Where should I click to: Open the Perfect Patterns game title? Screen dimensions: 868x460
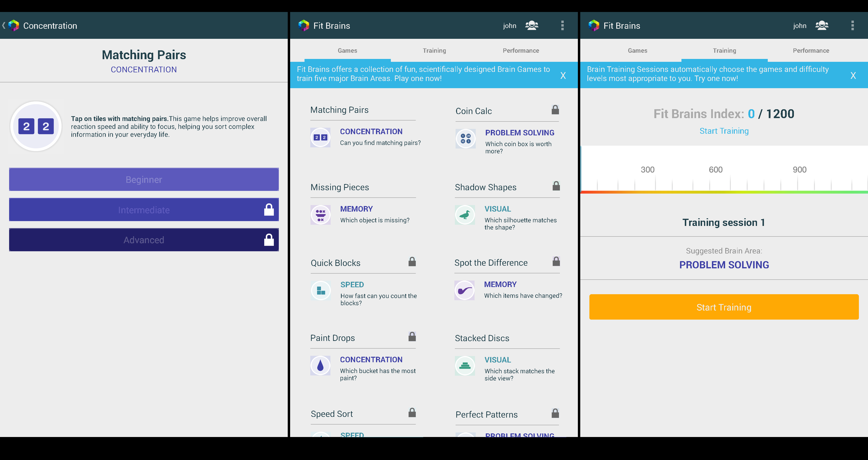click(x=487, y=414)
